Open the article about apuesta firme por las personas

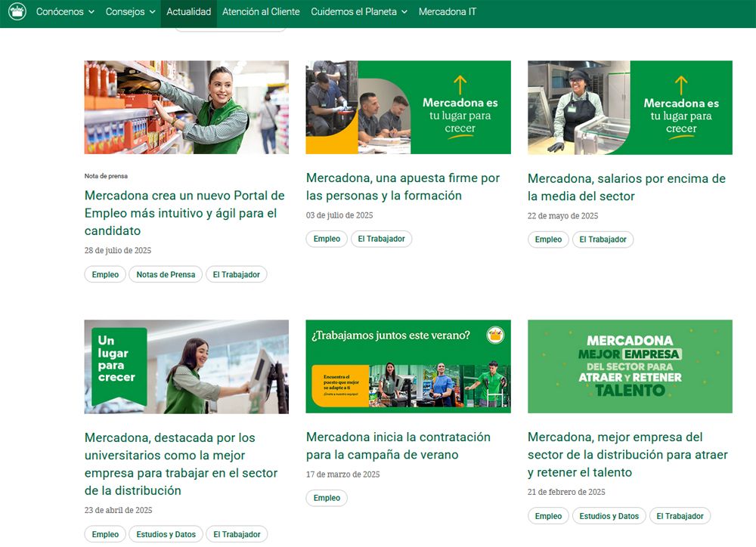click(402, 187)
